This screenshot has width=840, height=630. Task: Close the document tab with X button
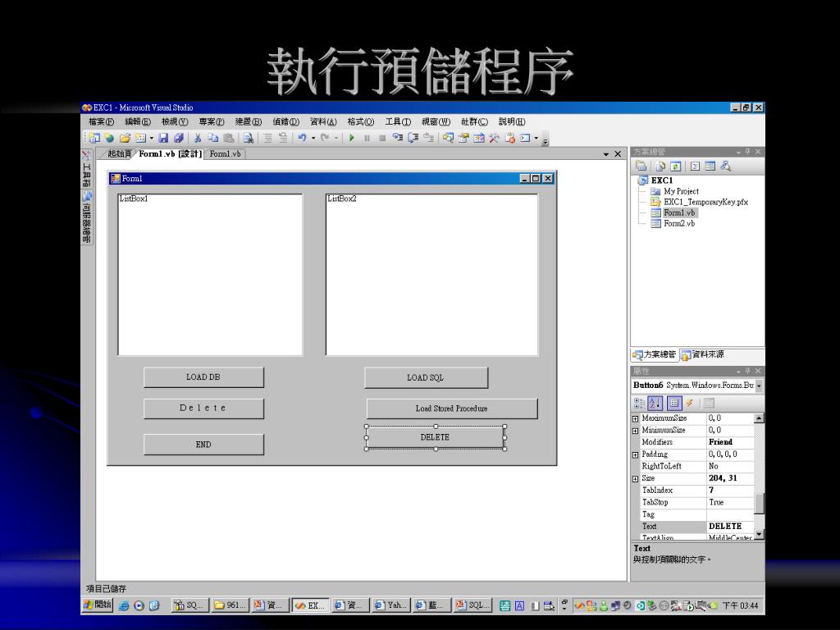tap(618, 154)
